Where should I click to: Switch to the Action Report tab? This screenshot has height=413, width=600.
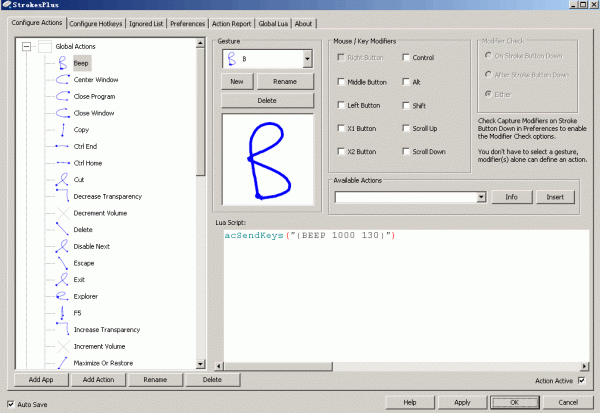coord(232,24)
